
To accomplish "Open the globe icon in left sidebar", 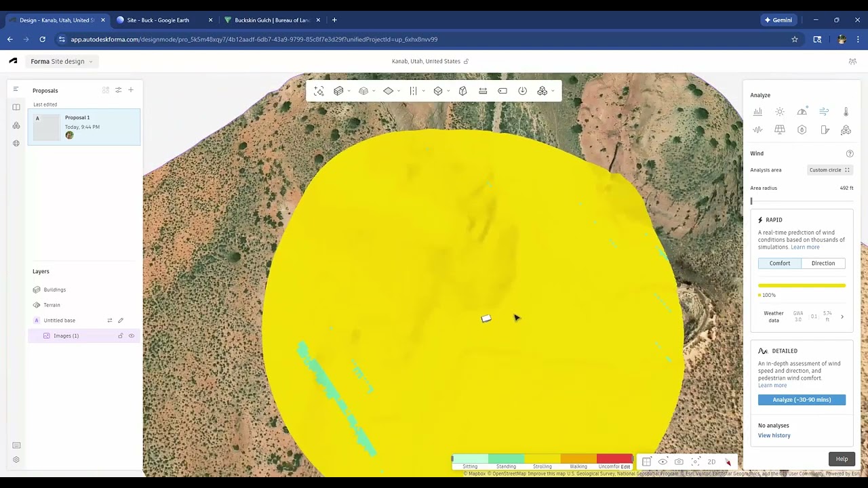I will 16,144.
